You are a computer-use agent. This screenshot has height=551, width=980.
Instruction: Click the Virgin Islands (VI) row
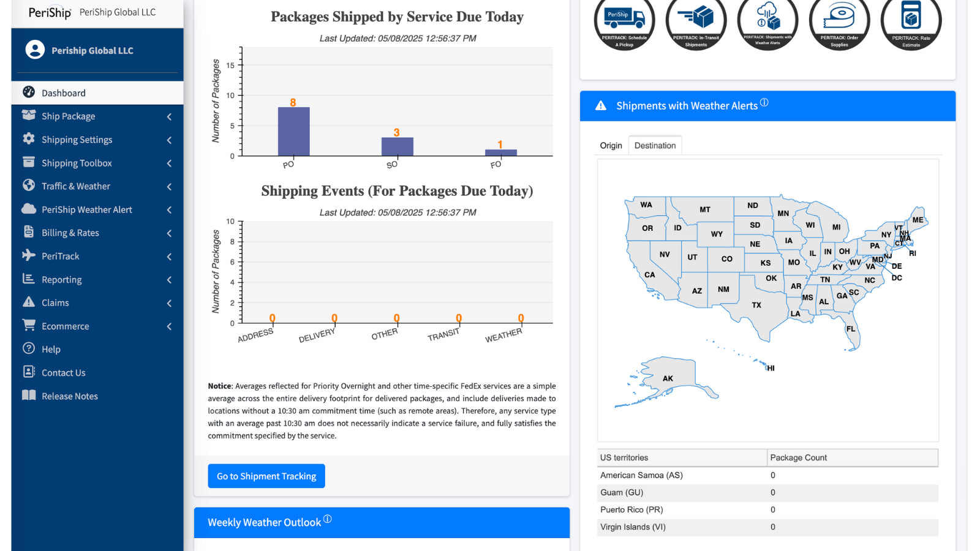(767, 527)
